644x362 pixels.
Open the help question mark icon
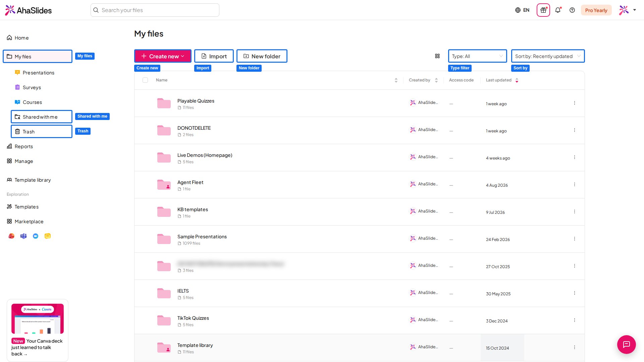click(x=572, y=10)
